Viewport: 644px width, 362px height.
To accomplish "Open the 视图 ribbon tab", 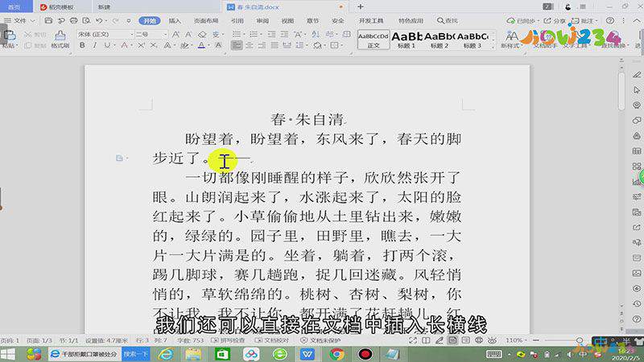I will (287, 21).
